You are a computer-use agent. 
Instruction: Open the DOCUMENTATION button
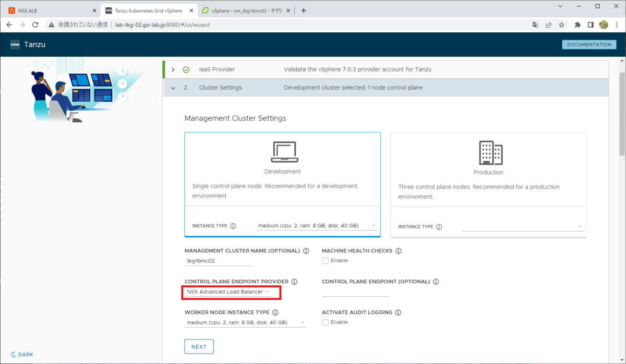point(589,45)
